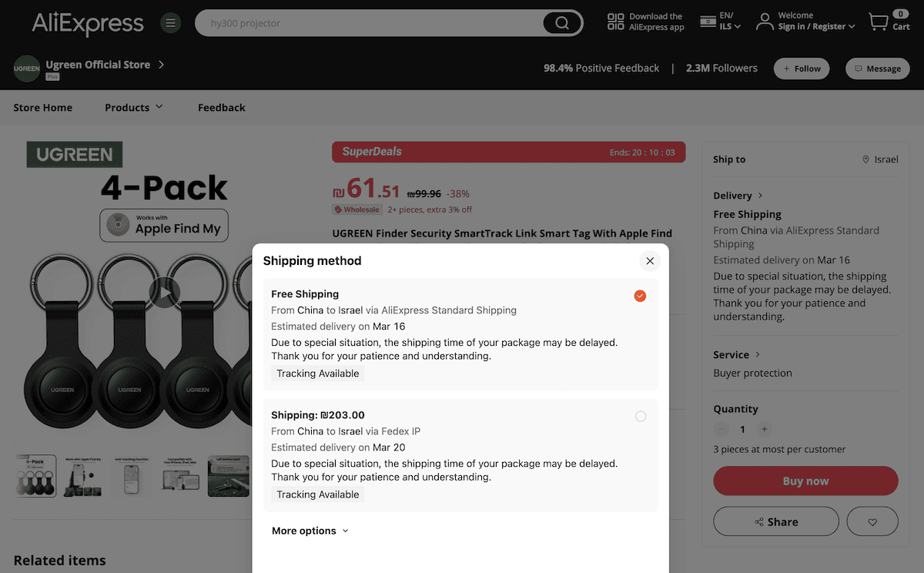Click the shopping cart icon
This screenshot has width=924, height=573.
[880, 22]
